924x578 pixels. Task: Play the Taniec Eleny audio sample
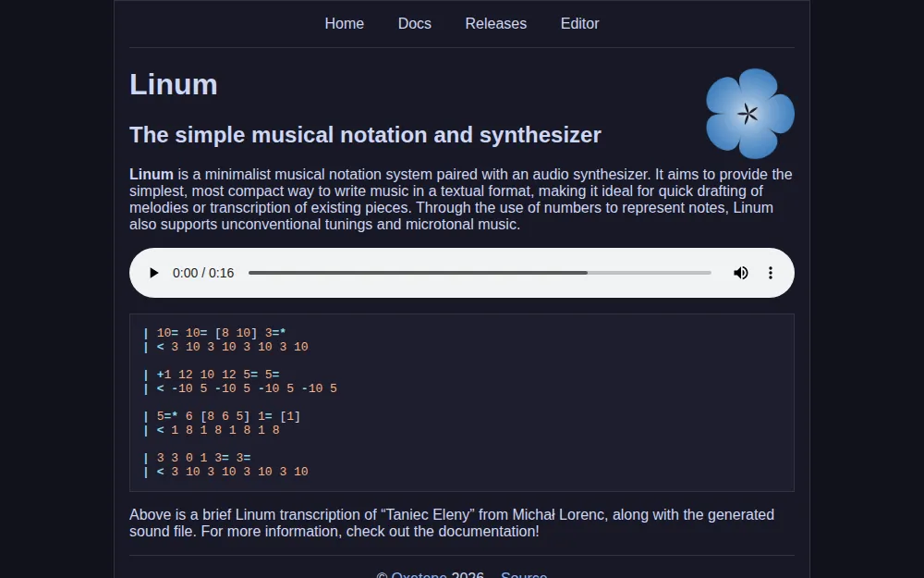[153, 273]
